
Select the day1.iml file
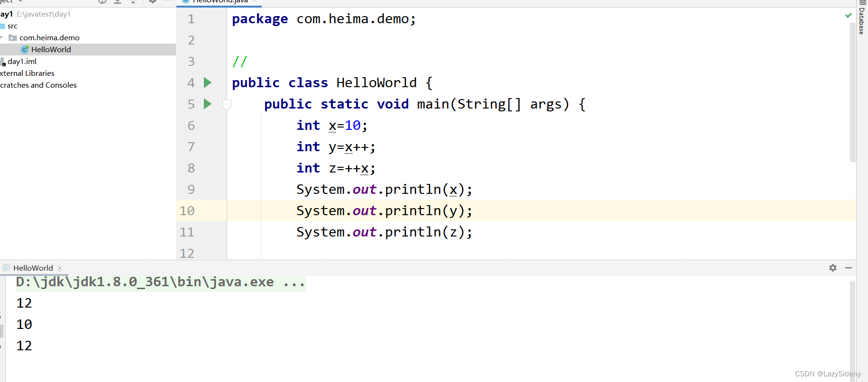pos(22,61)
